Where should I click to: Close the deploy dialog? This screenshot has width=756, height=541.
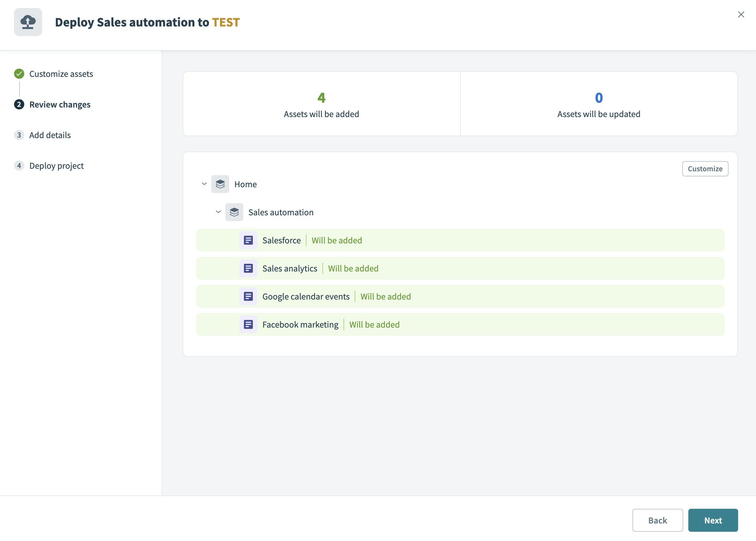(741, 14)
